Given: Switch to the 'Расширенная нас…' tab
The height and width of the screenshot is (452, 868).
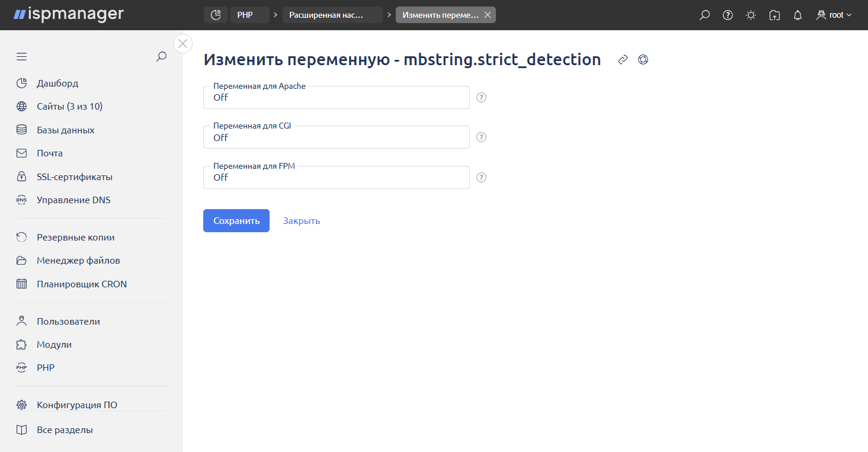Looking at the screenshot, I should [332, 15].
